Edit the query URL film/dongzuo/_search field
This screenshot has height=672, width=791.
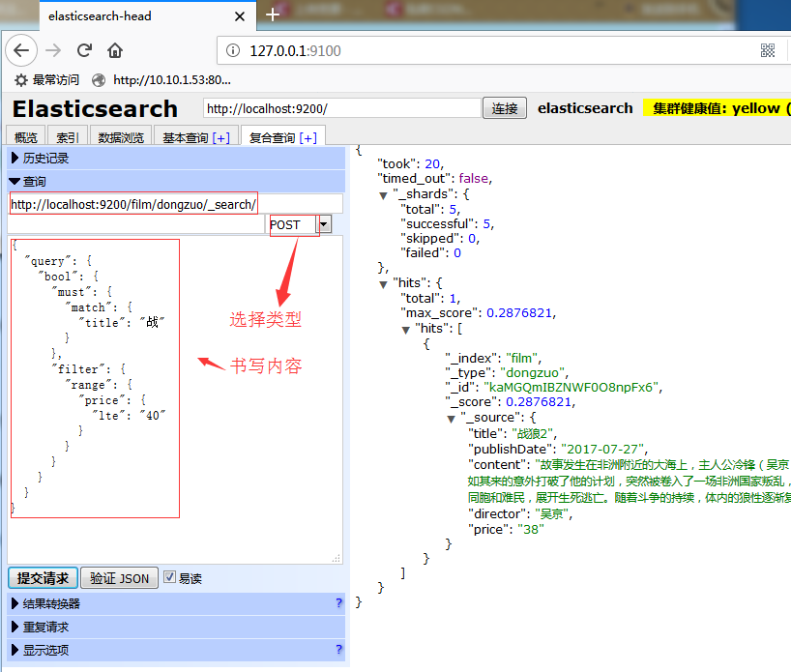pyautogui.click(x=176, y=204)
